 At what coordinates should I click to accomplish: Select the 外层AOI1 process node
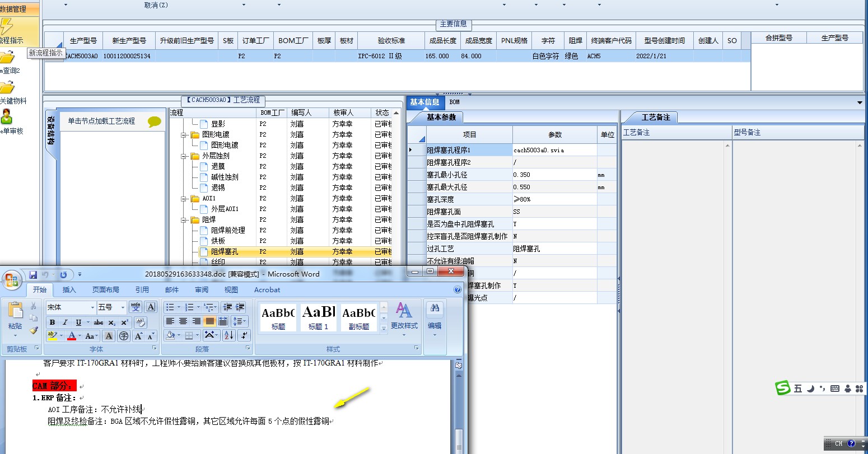coord(225,209)
